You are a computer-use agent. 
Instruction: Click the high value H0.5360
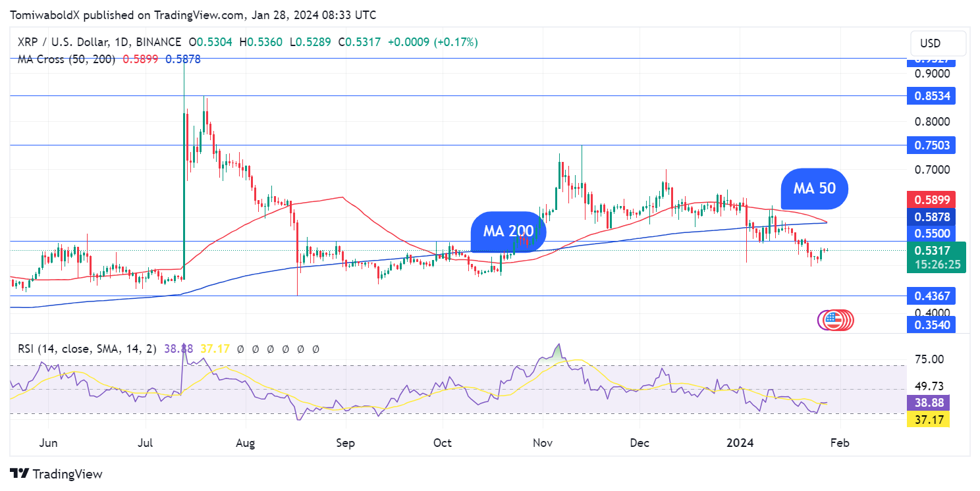(x=261, y=42)
